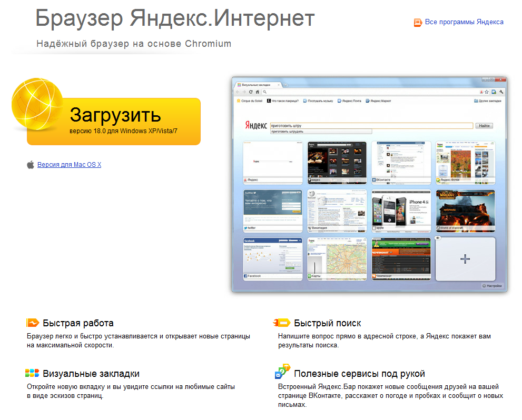522x420 pixels.
Task: Click the yellow Загрузить download button
Action: pyautogui.click(x=114, y=122)
